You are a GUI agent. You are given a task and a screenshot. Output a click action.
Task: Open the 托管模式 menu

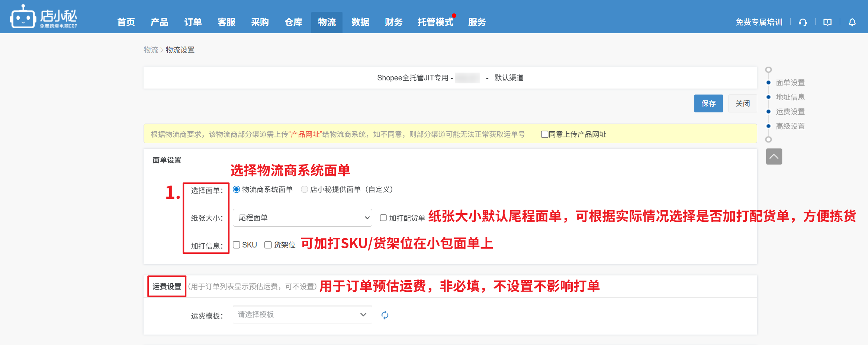pyautogui.click(x=435, y=22)
